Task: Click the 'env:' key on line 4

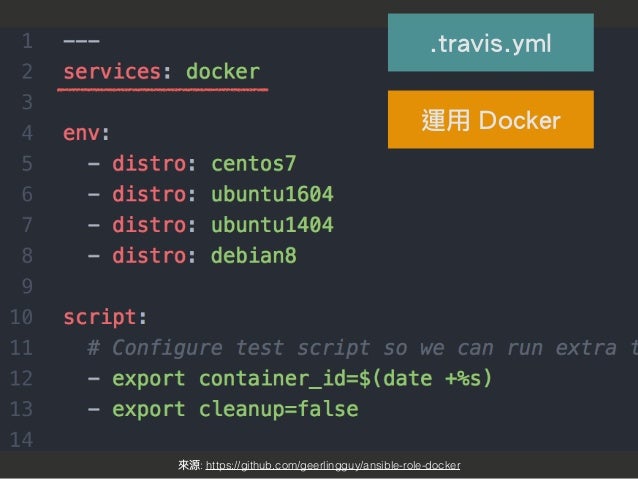Action: tap(86, 133)
